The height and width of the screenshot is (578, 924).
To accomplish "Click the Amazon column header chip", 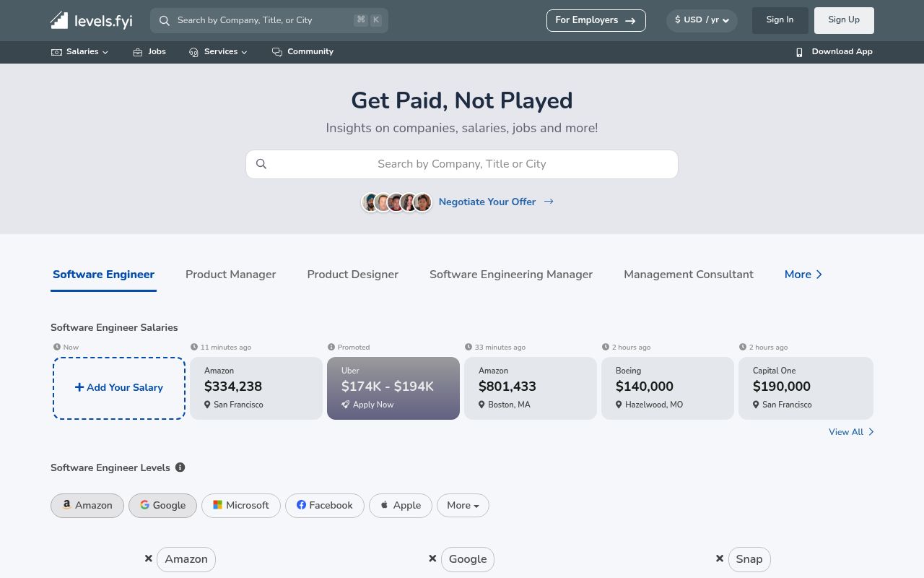I will pyautogui.click(x=186, y=559).
